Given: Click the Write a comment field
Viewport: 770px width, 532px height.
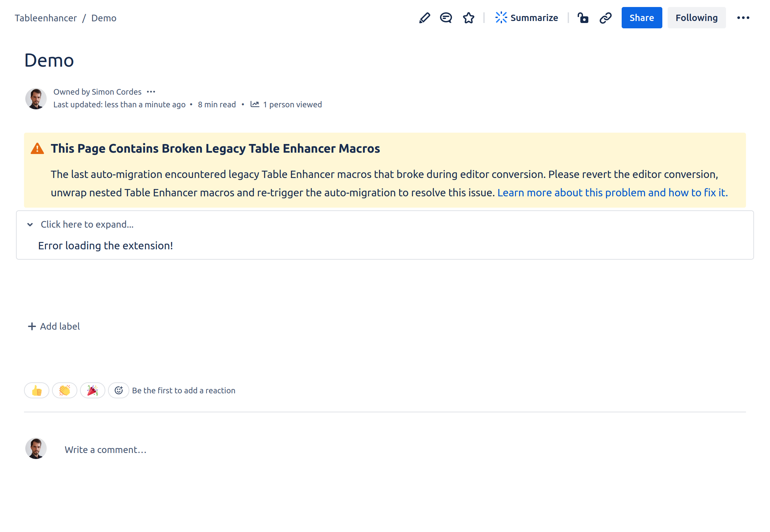Looking at the screenshot, I should [x=105, y=450].
